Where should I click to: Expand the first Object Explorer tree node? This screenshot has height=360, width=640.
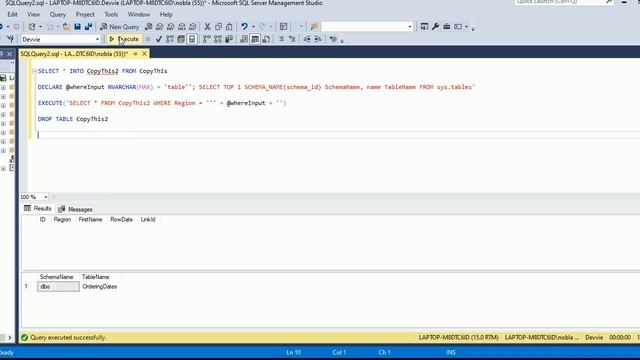[3, 87]
